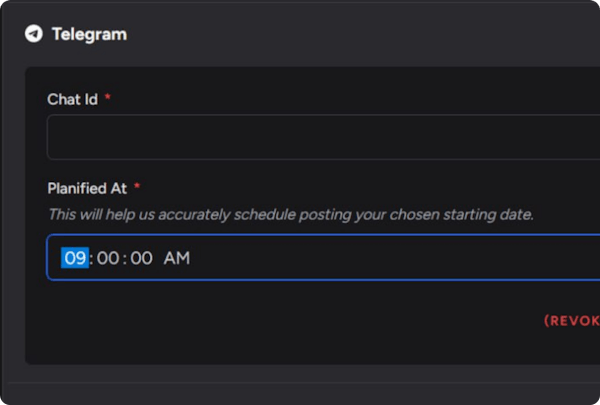
Task: Focus the Chat Id input field
Action: tap(320, 137)
